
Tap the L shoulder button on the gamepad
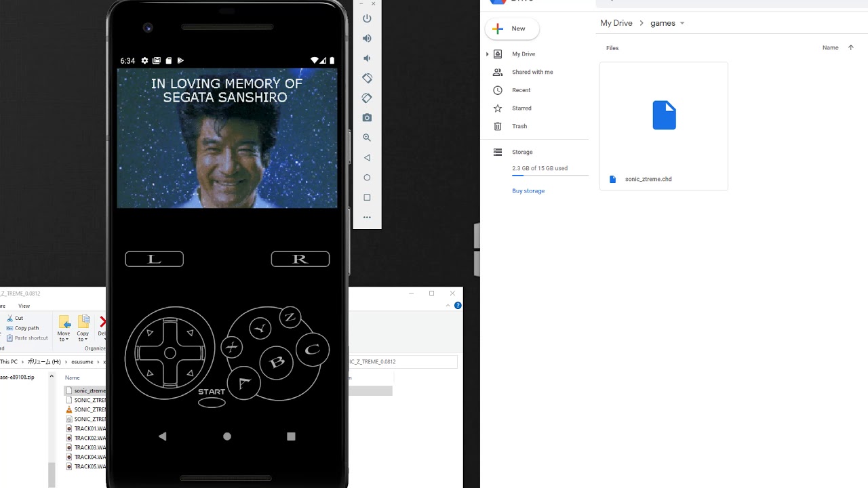(154, 259)
